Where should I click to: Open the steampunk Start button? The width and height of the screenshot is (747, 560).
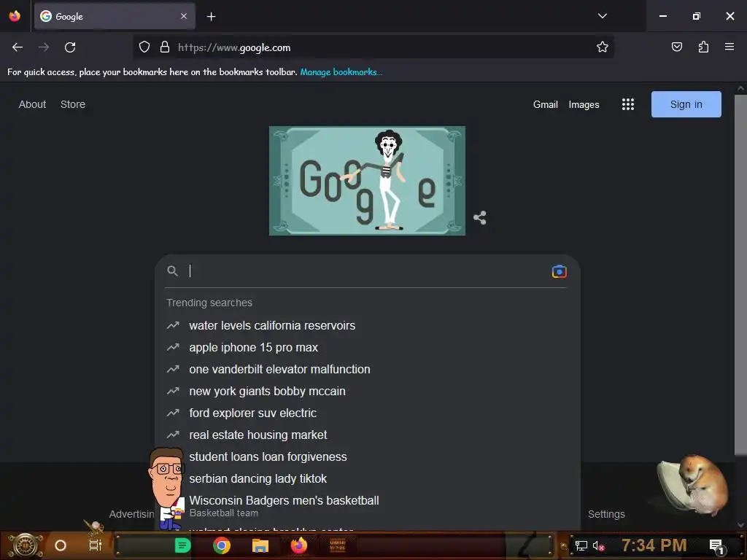pyautogui.click(x=26, y=545)
